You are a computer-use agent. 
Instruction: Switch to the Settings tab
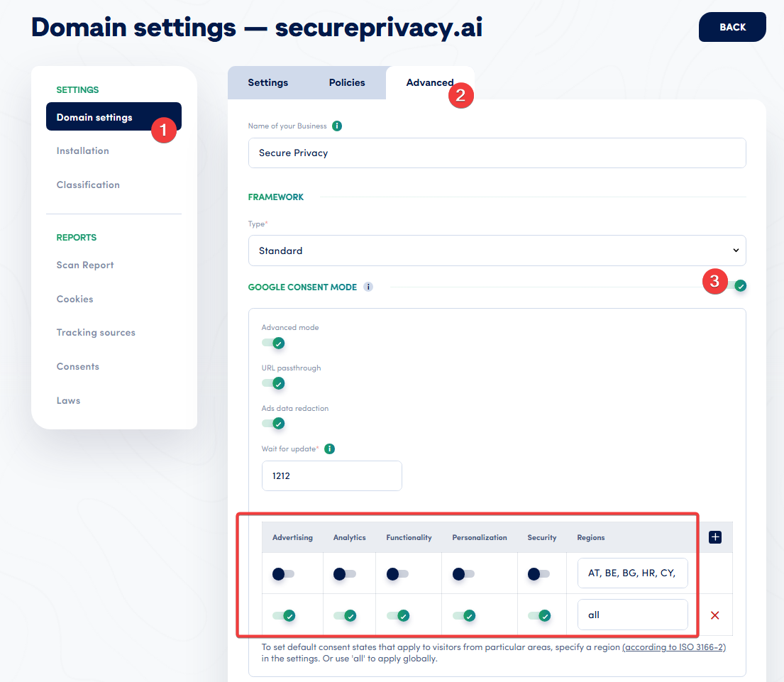pyautogui.click(x=267, y=82)
